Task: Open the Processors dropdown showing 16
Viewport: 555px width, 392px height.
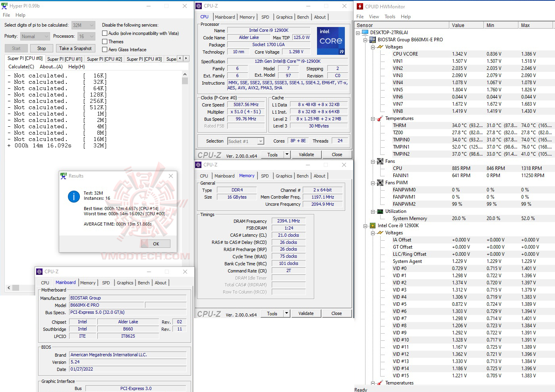Action: 86,37
